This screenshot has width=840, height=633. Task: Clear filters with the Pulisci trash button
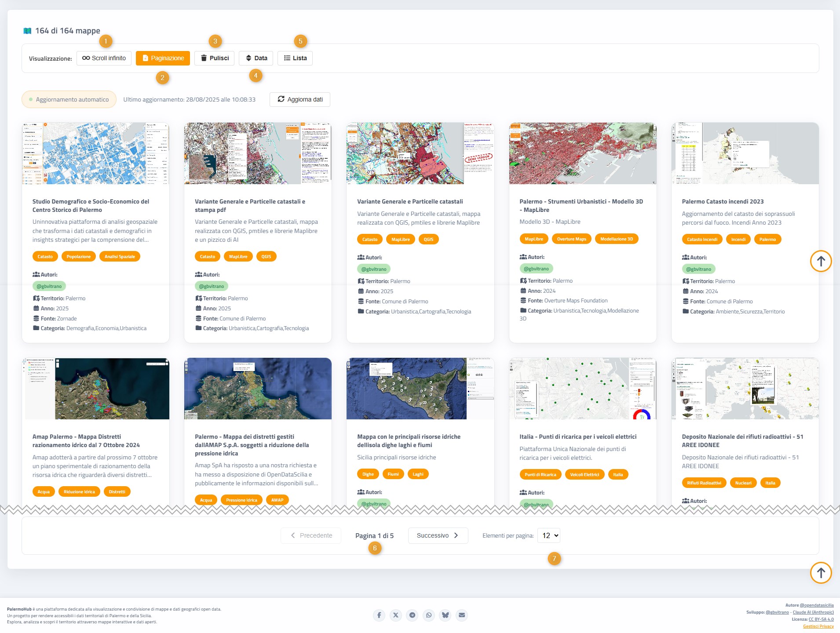point(215,58)
